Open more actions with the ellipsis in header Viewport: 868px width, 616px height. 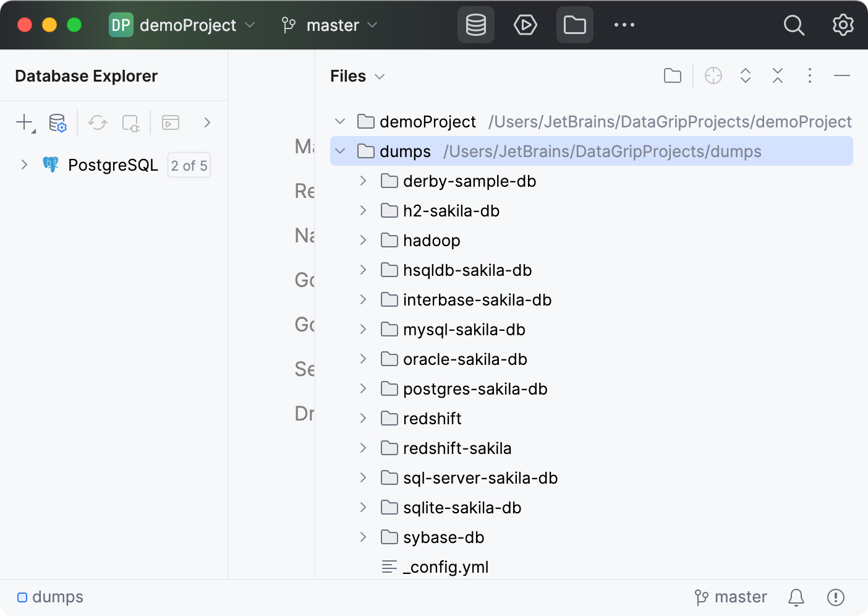coord(624,25)
